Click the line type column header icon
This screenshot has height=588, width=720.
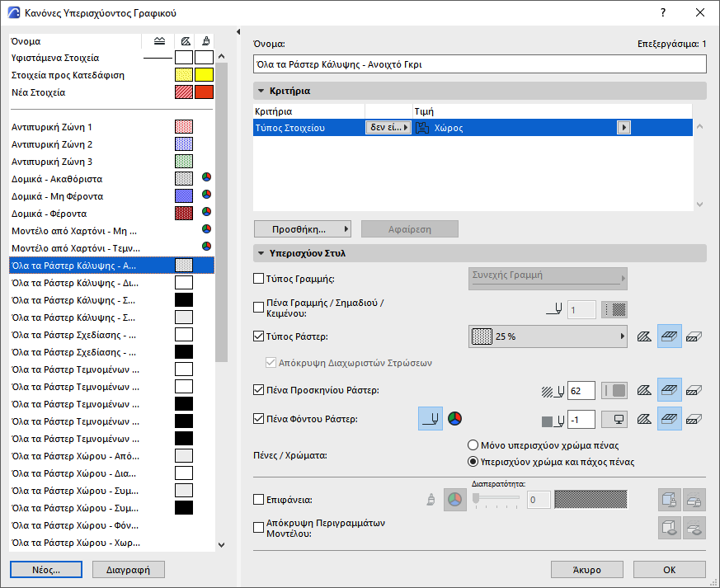point(159,41)
